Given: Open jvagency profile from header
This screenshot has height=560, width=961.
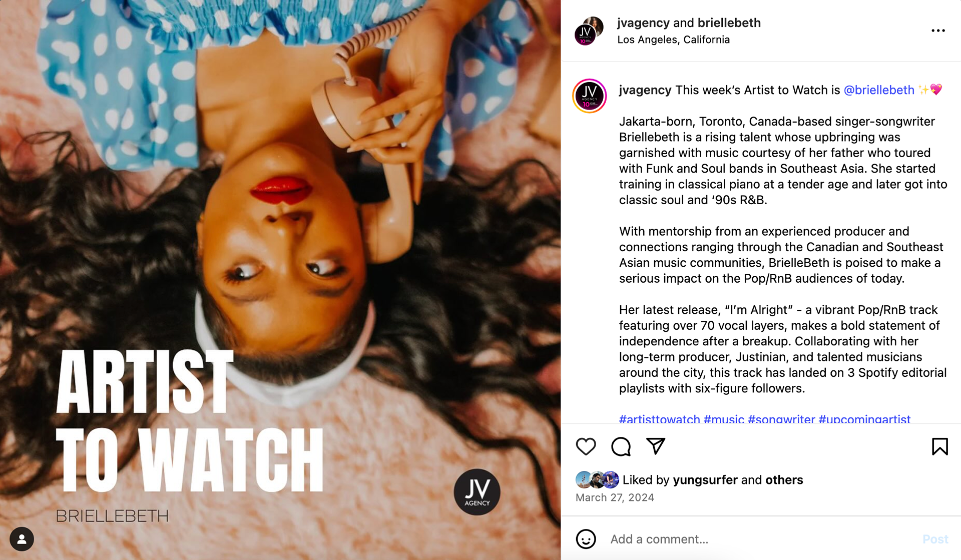Looking at the screenshot, I should click(x=643, y=23).
